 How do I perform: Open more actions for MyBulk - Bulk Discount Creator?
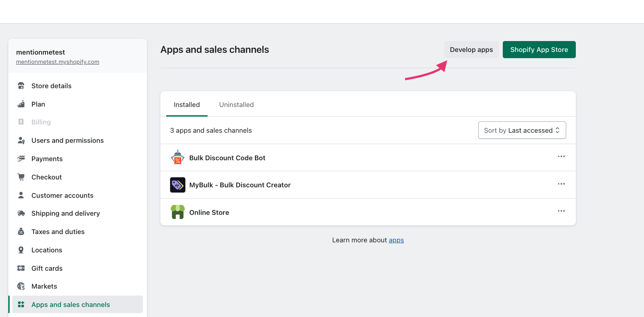point(561,184)
